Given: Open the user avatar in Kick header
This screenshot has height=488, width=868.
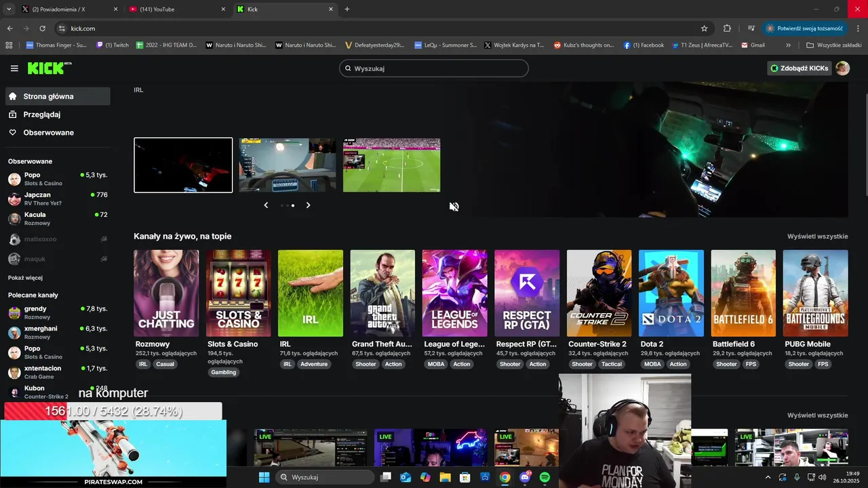Looking at the screenshot, I should click(842, 68).
